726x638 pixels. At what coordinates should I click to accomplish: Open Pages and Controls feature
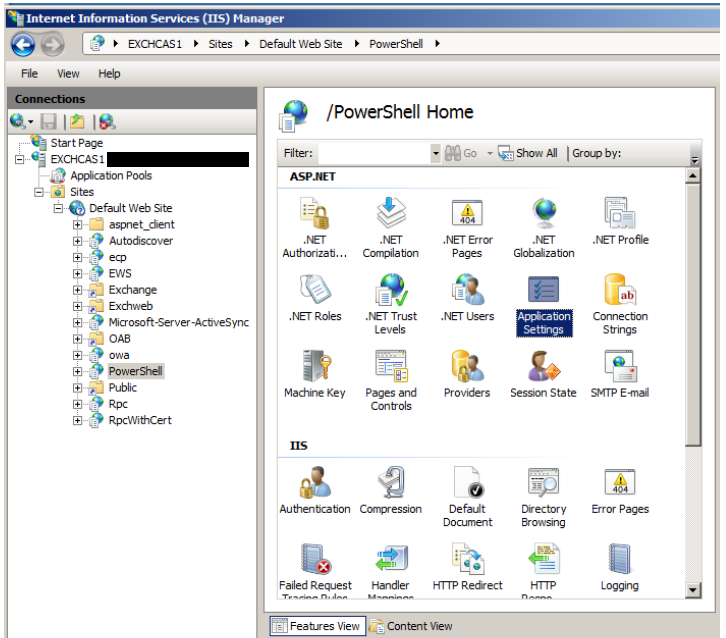pyautogui.click(x=391, y=380)
